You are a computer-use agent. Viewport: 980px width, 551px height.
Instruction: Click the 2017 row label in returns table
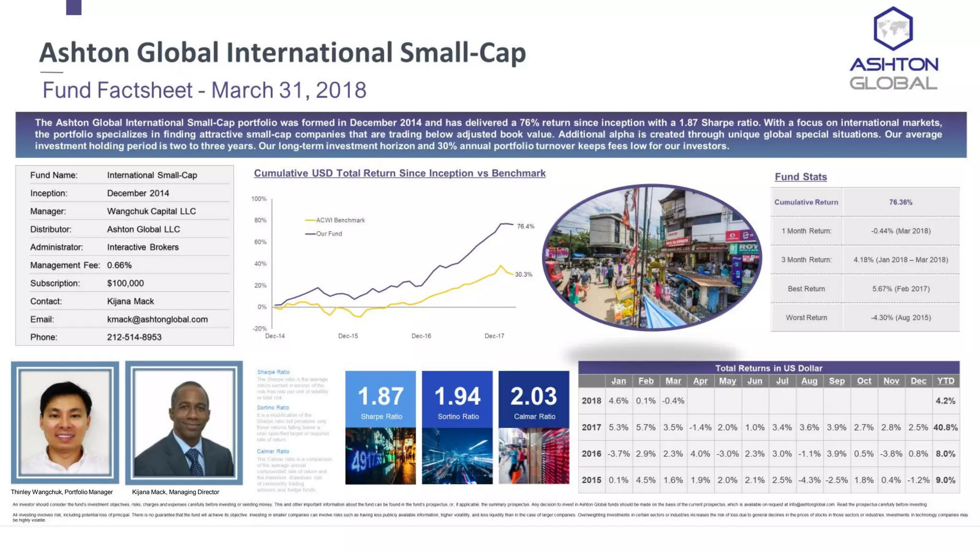(591, 428)
